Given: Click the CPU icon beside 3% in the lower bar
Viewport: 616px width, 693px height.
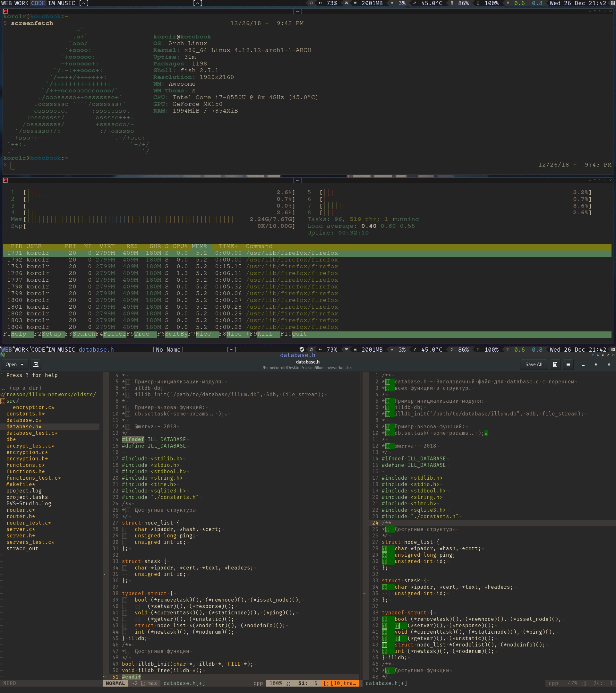Looking at the screenshot, I should point(392,350).
